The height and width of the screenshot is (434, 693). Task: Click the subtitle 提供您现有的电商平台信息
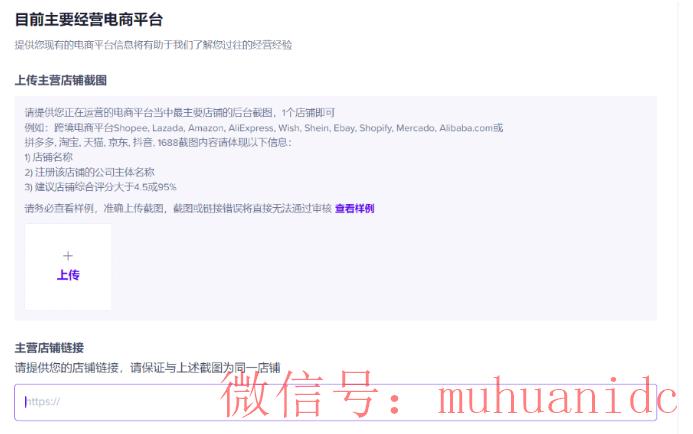point(153,45)
